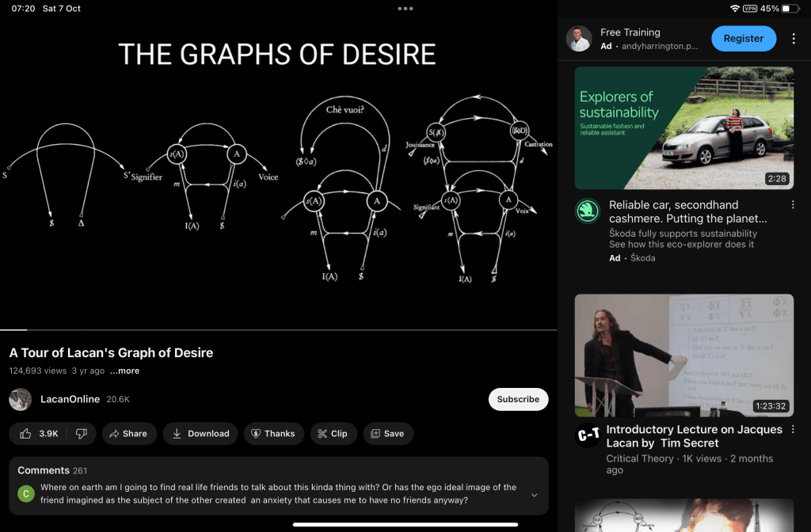Open Critical Theory channel C-T icon
811x532 pixels.
point(588,435)
